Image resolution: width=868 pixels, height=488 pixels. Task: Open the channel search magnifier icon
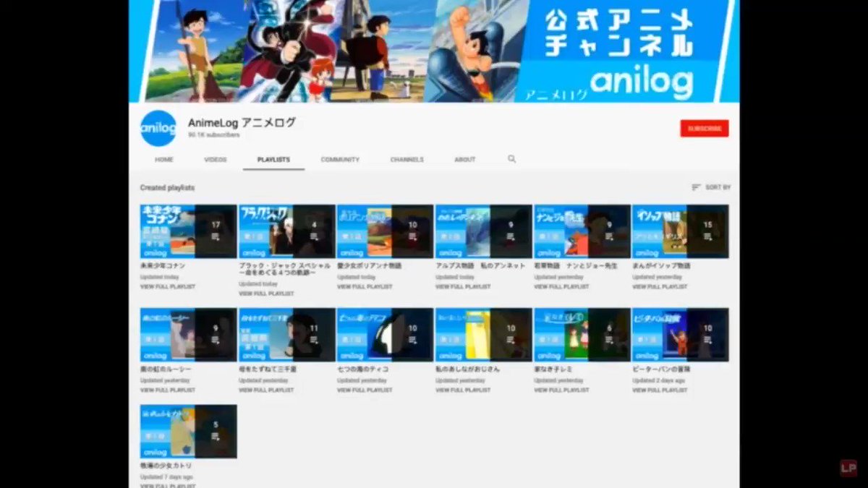[512, 159]
